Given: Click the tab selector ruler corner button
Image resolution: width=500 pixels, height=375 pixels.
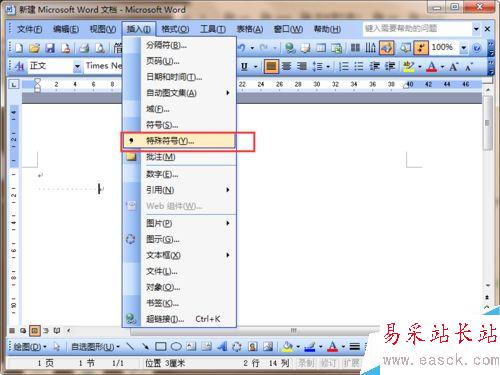Looking at the screenshot, I should click(x=14, y=84).
